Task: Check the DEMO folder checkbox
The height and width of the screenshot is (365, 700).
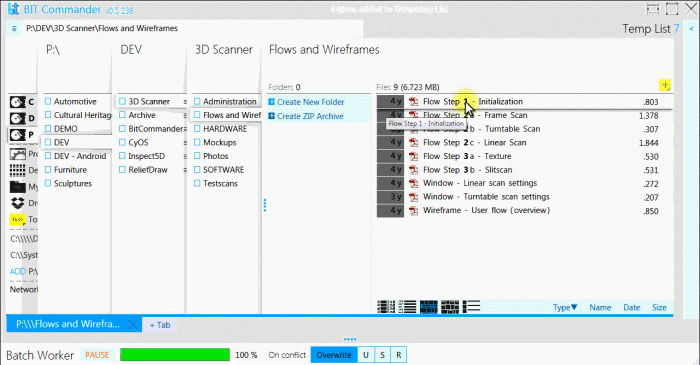Action: (x=48, y=129)
